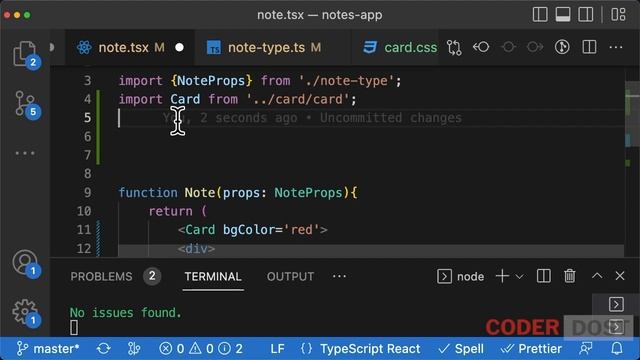Select the TERMINAL panel tab

pyautogui.click(x=213, y=277)
